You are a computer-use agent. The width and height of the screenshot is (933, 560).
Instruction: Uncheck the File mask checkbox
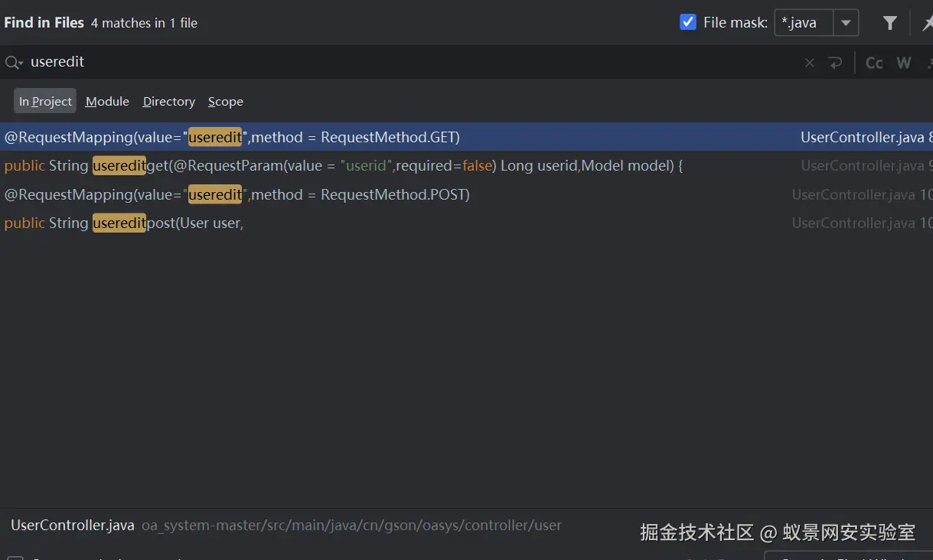(x=687, y=22)
